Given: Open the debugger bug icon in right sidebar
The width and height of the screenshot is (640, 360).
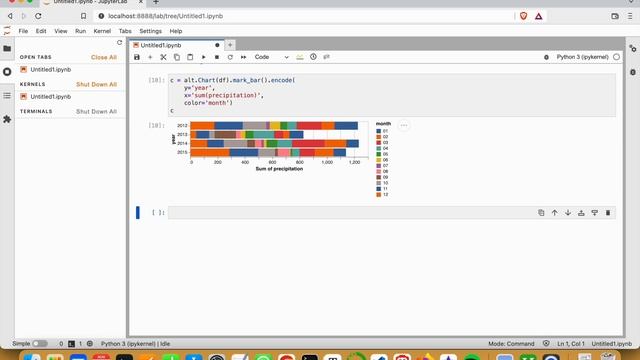Looking at the screenshot, I should pos(633,72).
